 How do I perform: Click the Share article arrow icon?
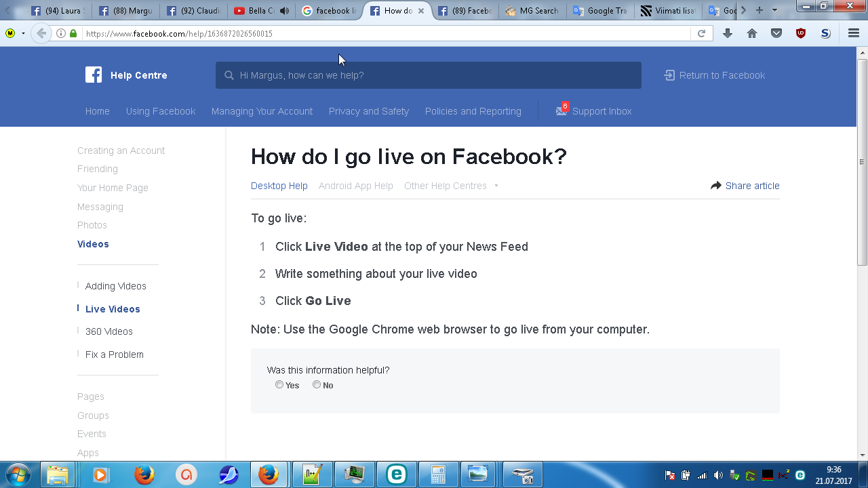[716, 186]
